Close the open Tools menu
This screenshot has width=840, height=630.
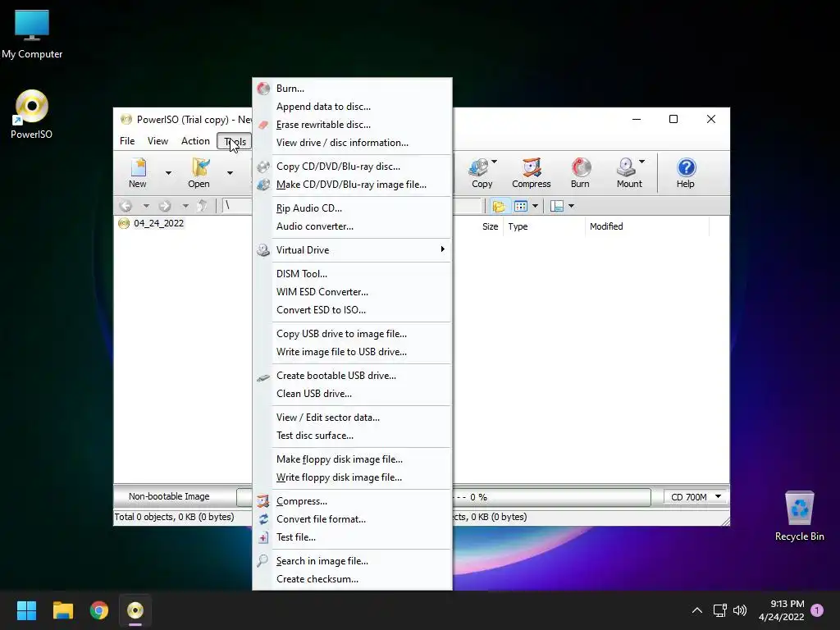coord(235,141)
